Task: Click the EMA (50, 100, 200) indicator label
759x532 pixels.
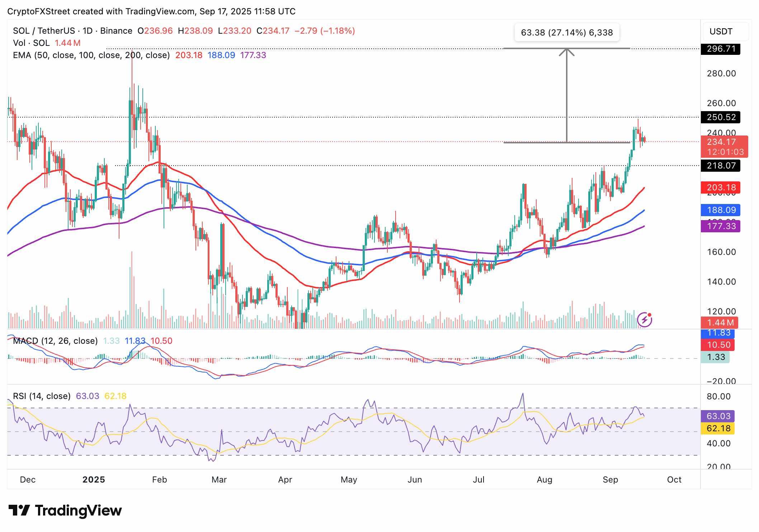Action: (x=90, y=56)
